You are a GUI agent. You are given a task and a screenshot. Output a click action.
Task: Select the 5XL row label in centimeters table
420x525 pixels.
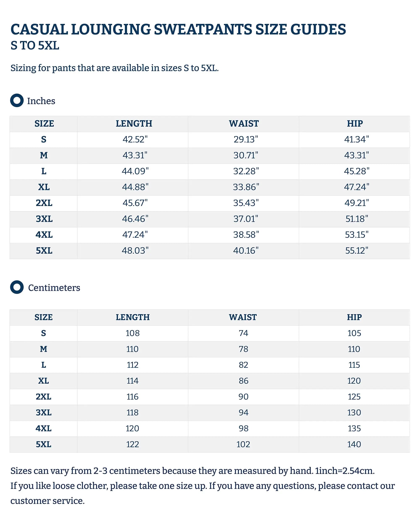[44, 444]
